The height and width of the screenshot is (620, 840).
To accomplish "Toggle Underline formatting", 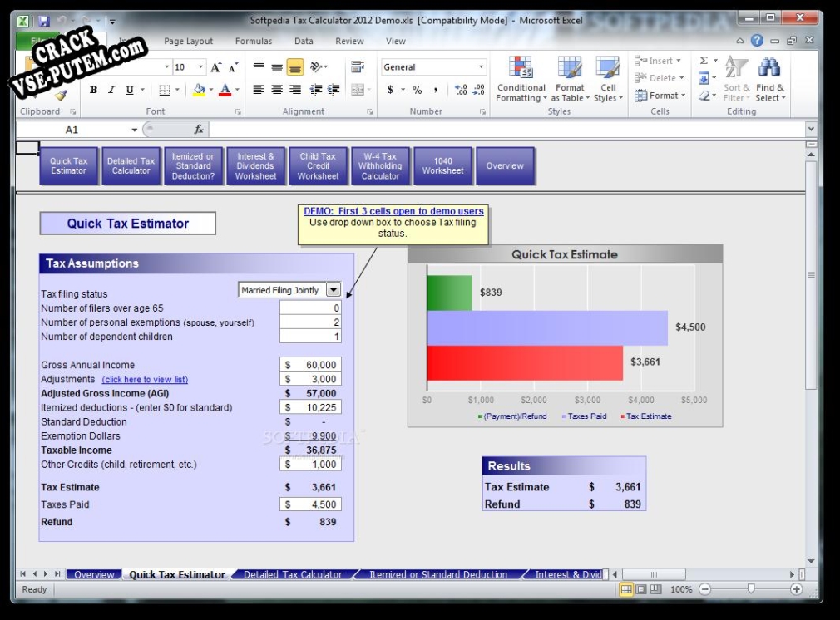I will click(130, 90).
